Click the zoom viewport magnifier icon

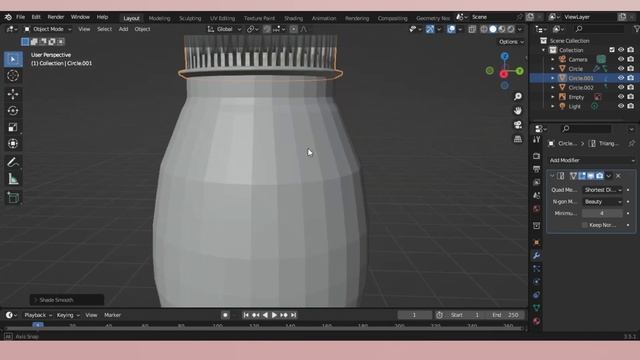coord(518,96)
